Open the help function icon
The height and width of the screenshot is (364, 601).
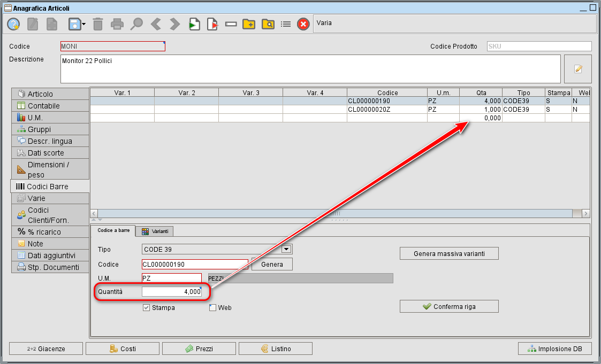pyautogui.click(x=12, y=24)
